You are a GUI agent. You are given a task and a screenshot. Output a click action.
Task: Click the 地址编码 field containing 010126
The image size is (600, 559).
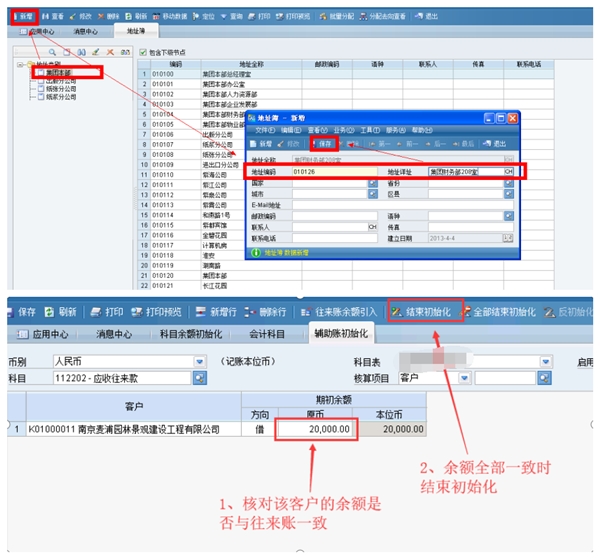[335, 172]
